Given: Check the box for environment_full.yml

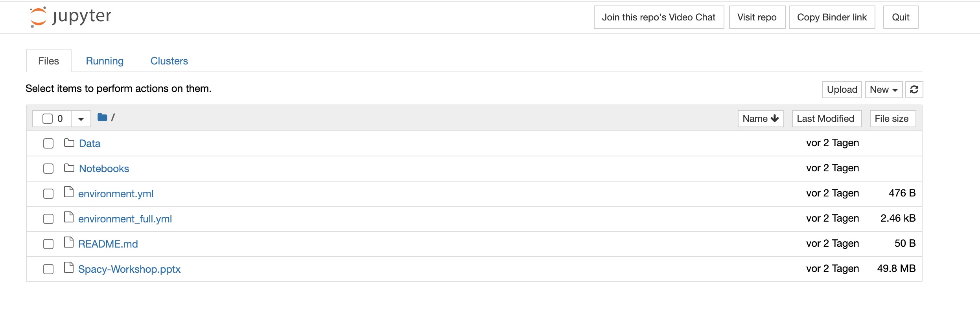Looking at the screenshot, I should tap(48, 219).
